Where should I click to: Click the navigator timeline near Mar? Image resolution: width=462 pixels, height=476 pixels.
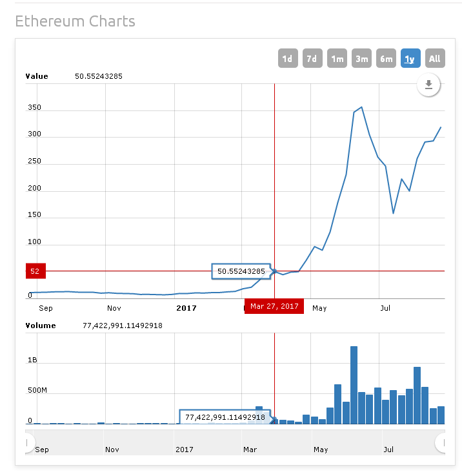point(250,450)
